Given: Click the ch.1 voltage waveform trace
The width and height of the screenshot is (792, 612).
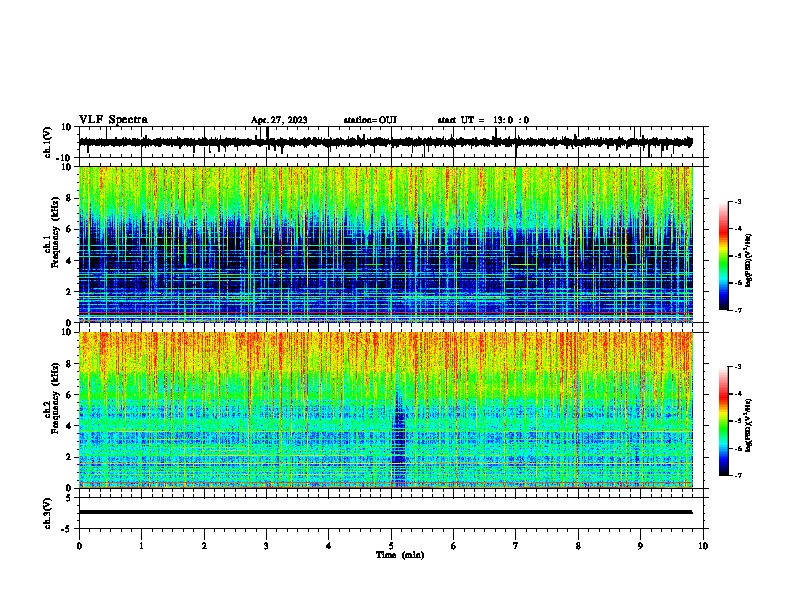Looking at the screenshot, I should click(x=385, y=142).
